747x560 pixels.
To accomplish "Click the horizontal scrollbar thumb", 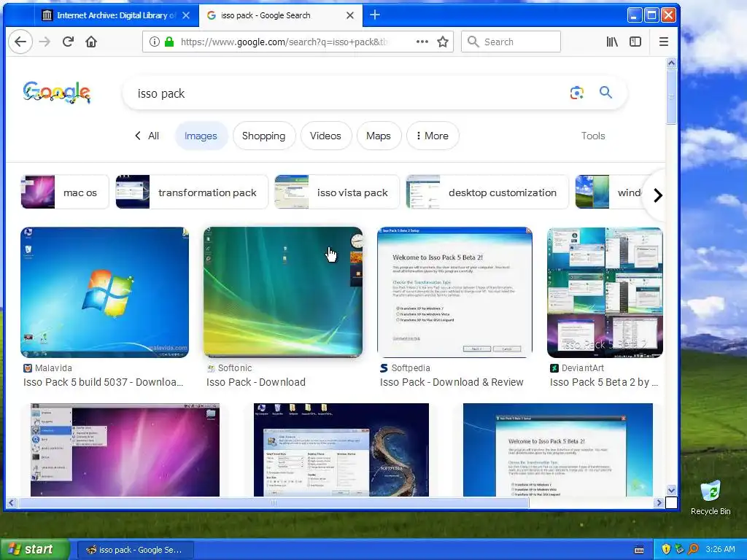I will coord(274,502).
